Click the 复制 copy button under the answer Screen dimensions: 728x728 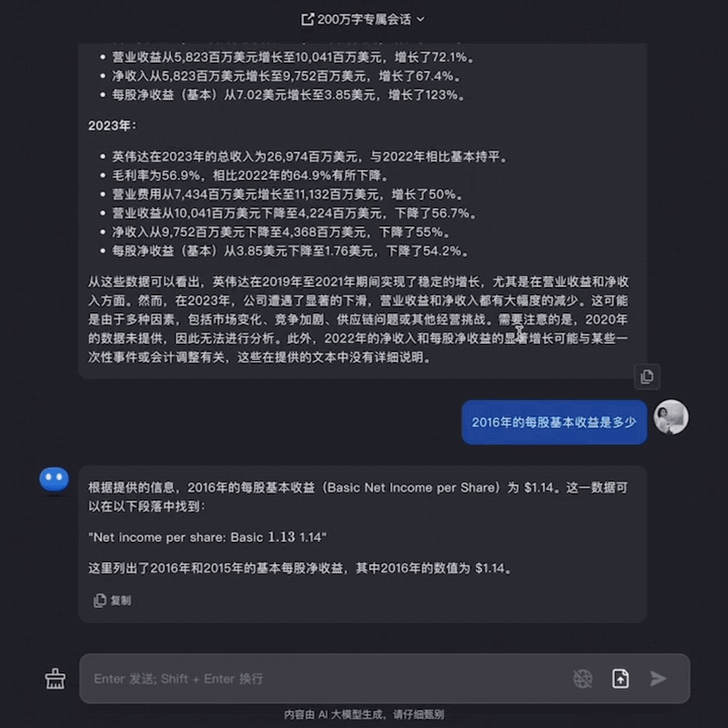pos(113,601)
